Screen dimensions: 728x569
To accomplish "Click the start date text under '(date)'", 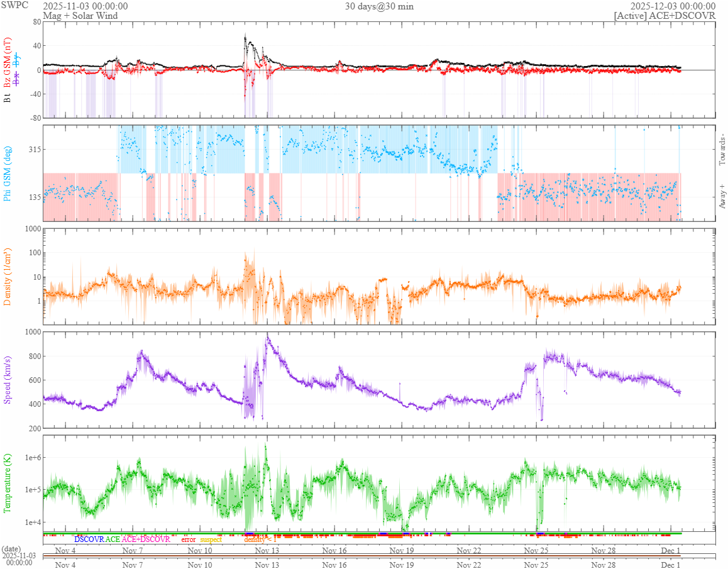I will pos(19,559).
